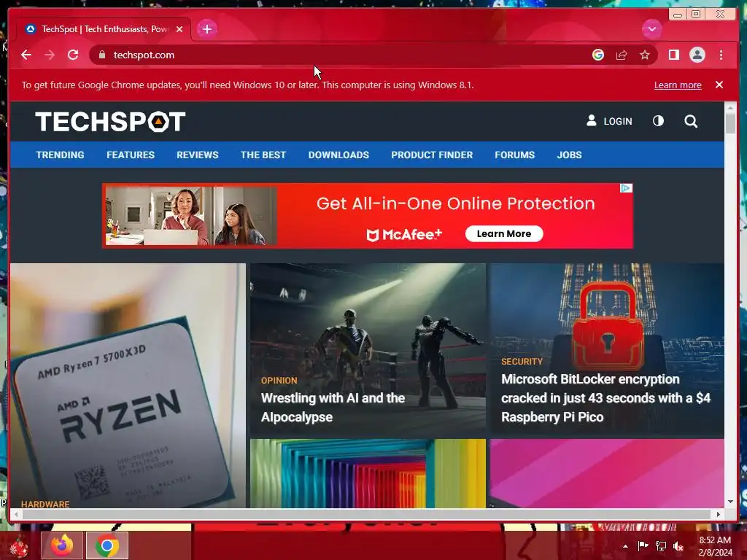The height and width of the screenshot is (560, 747).
Task: Open the JOBS page
Action: click(x=569, y=155)
